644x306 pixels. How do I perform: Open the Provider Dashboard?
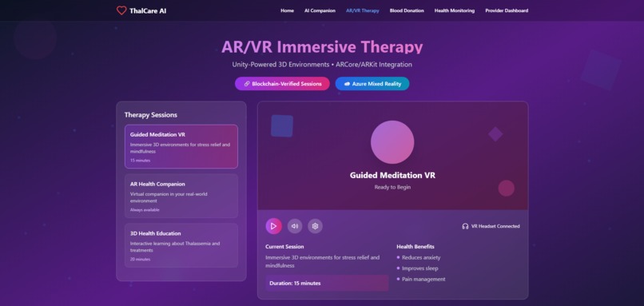coord(507,10)
